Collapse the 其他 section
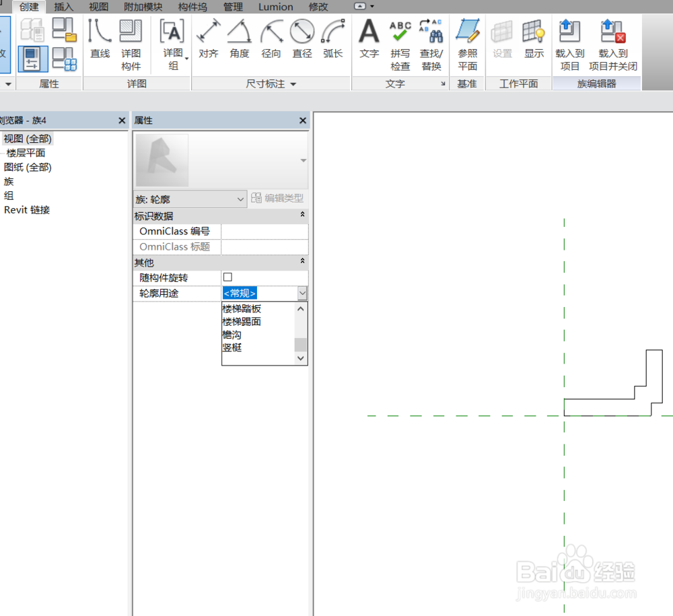 point(302,261)
